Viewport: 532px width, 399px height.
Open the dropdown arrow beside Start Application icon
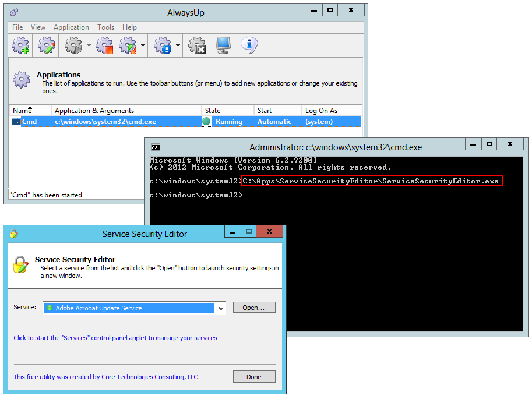click(x=89, y=45)
